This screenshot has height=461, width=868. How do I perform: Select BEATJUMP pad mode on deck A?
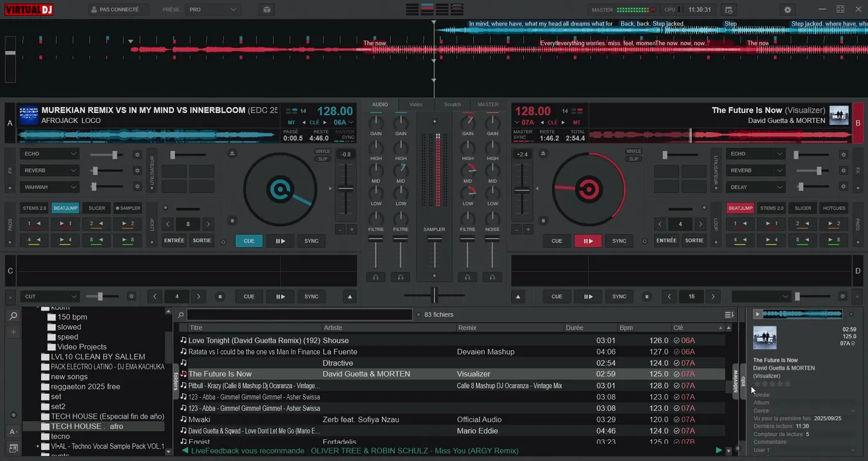click(65, 208)
